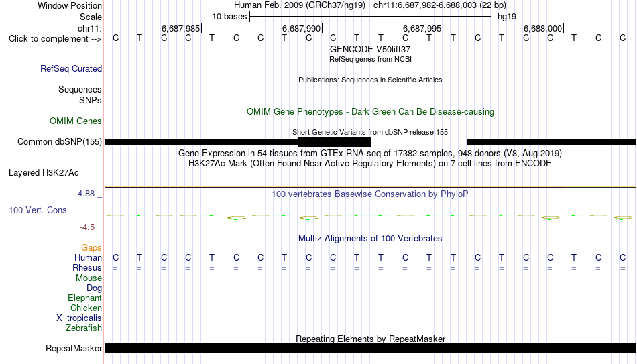The image size is (637, 364).
Task: Open the 100 Vert. Cons track label
Action: coord(38,210)
